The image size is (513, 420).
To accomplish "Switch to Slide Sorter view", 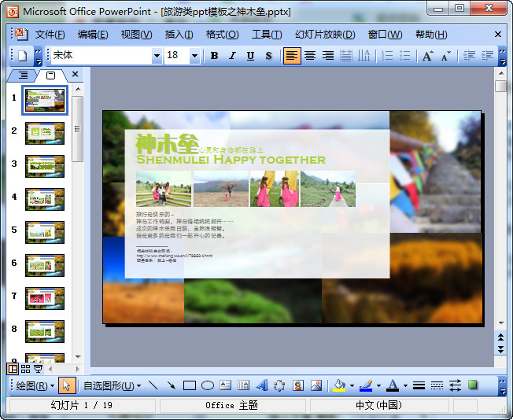I will [25, 369].
